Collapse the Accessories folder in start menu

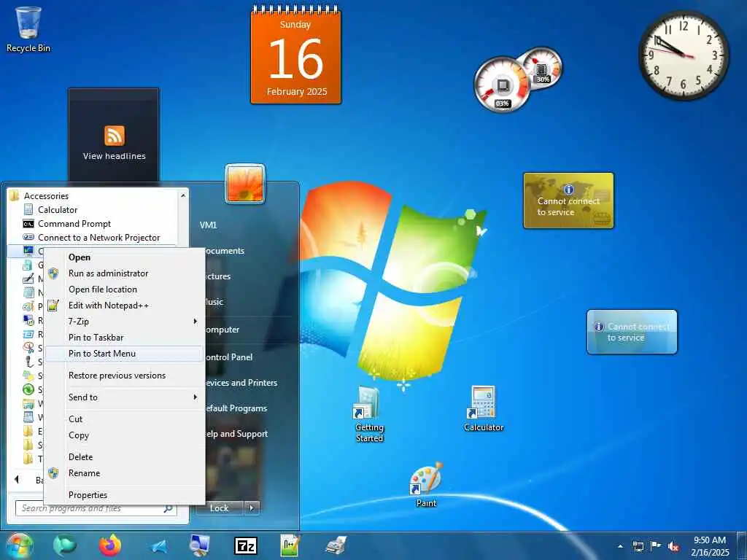pos(39,195)
